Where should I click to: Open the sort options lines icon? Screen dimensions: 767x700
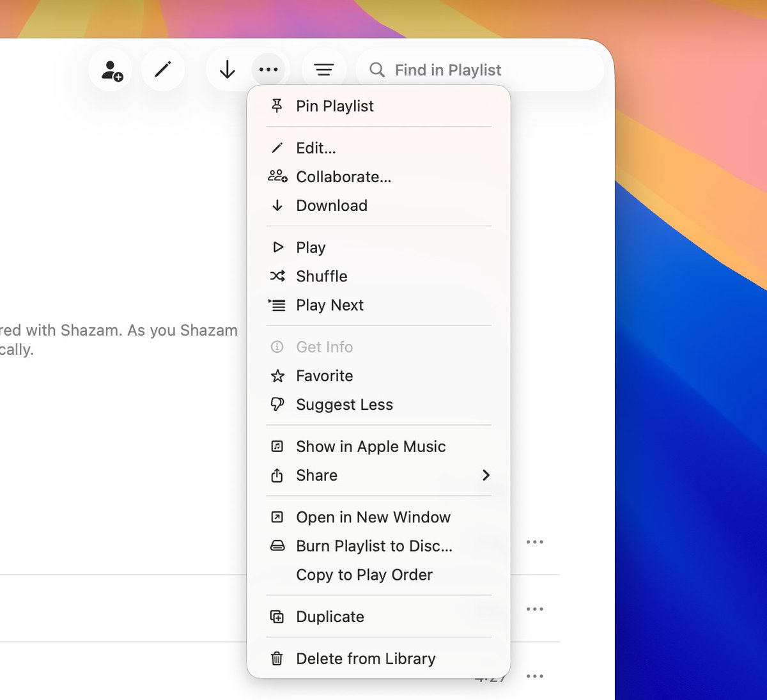(x=324, y=70)
